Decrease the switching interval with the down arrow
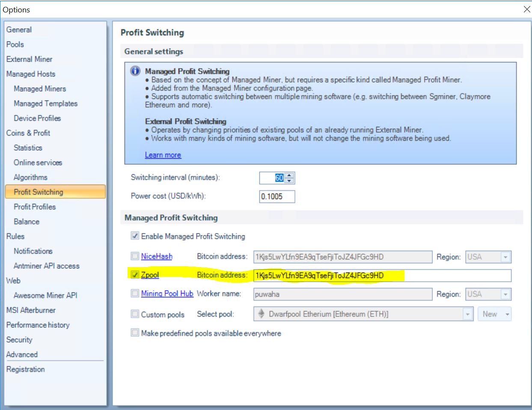Screen dimensions: 532x410 [289, 181]
